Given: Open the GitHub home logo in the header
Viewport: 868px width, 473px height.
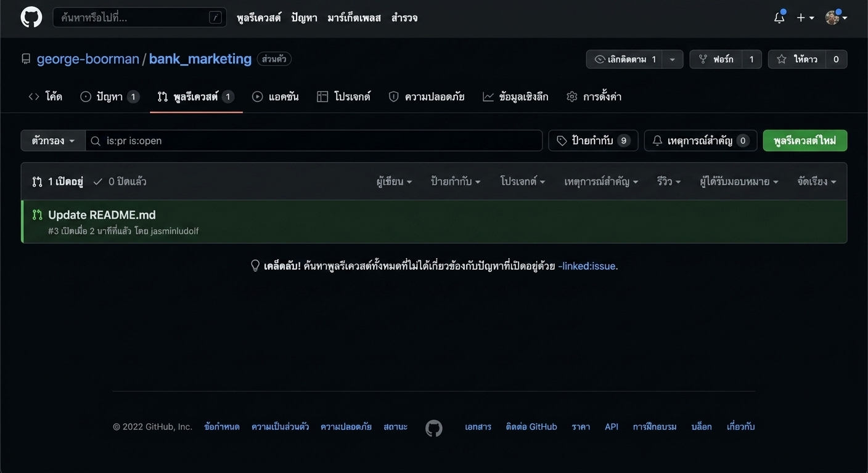Looking at the screenshot, I should click(x=31, y=17).
